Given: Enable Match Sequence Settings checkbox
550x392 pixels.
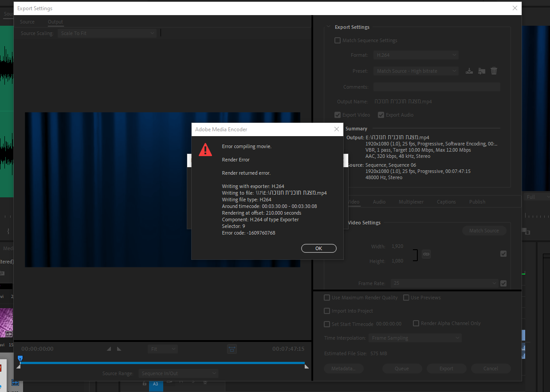Looking at the screenshot, I should 338,40.
